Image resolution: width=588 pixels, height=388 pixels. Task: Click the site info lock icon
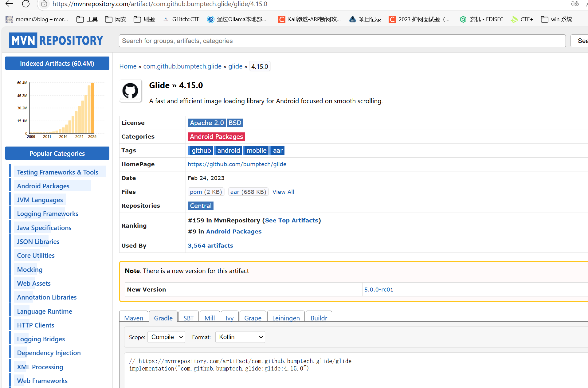point(44,4)
